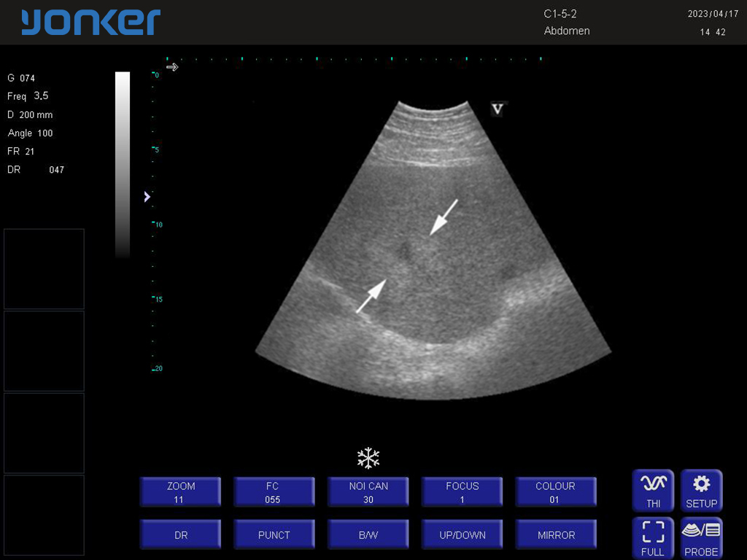The width and height of the screenshot is (747, 560).
Task: Toggle MIRROR image flip
Action: click(x=556, y=534)
